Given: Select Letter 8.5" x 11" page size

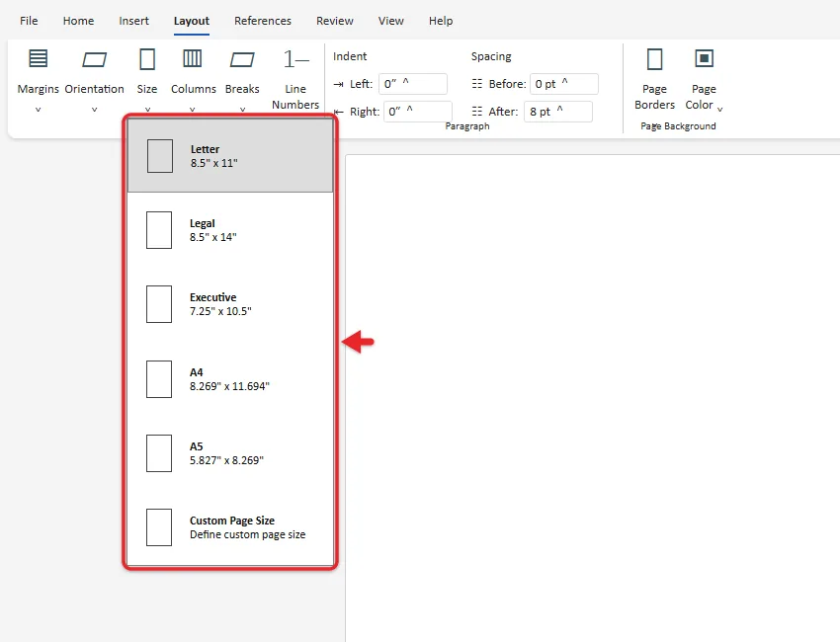Looking at the screenshot, I should [x=230, y=156].
